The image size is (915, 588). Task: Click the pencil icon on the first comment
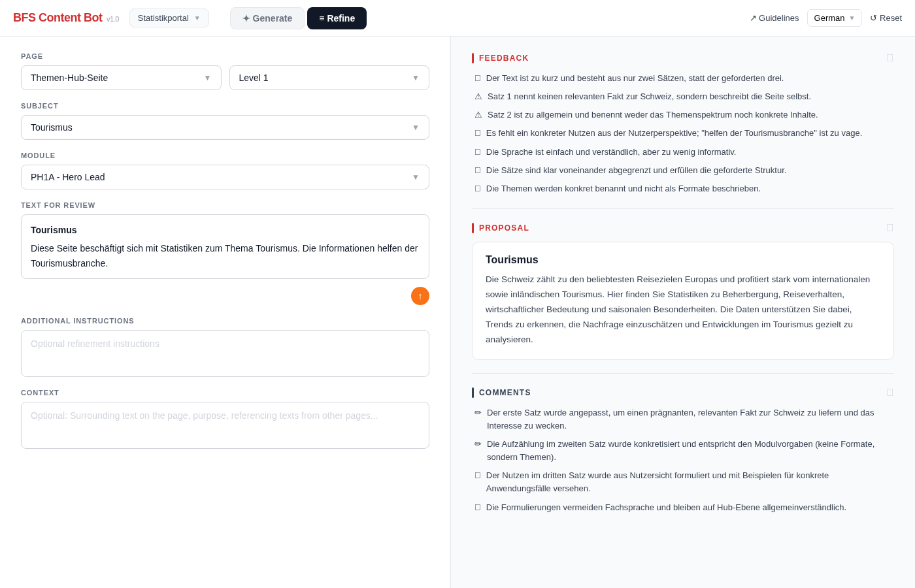[478, 412]
